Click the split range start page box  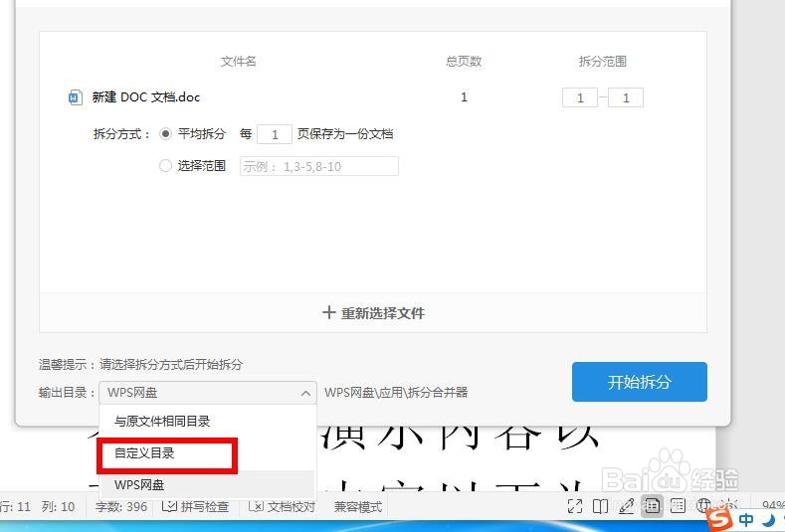tap(580, 97)
